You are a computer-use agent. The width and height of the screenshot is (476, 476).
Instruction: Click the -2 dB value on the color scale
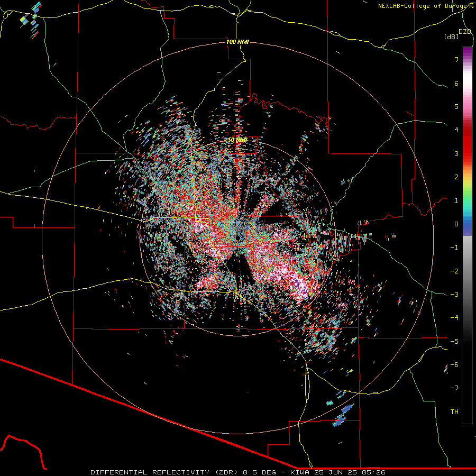click(454, 271)
